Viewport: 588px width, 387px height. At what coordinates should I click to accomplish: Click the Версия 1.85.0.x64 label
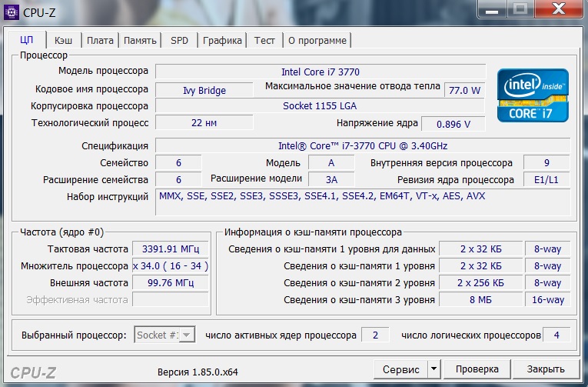198,372
